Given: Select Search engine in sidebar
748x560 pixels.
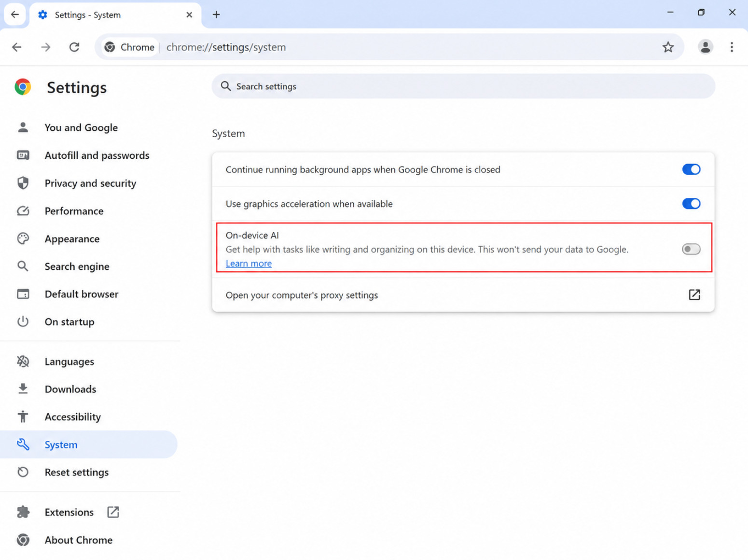Looking at the screenshot, I should click(x=77, y=266).
